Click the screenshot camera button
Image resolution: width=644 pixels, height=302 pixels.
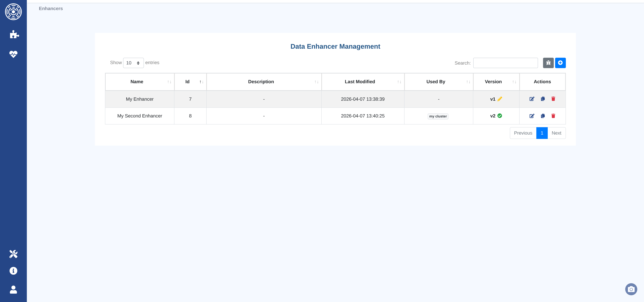[x=631, y=289]
